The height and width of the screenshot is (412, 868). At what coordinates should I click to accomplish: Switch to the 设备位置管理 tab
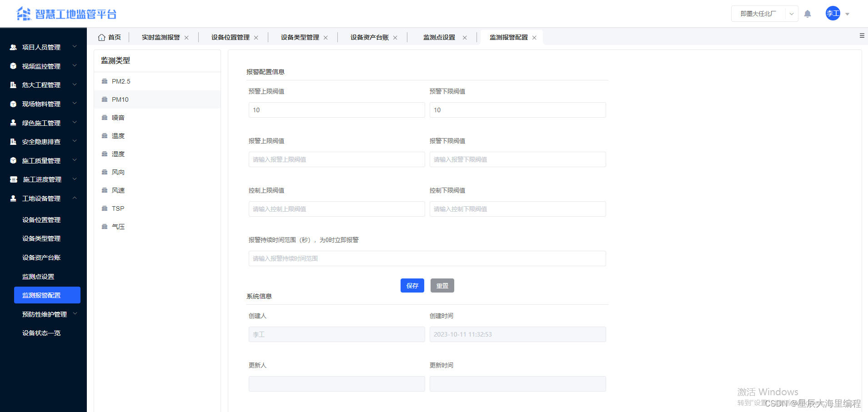(x=231, y=37)
